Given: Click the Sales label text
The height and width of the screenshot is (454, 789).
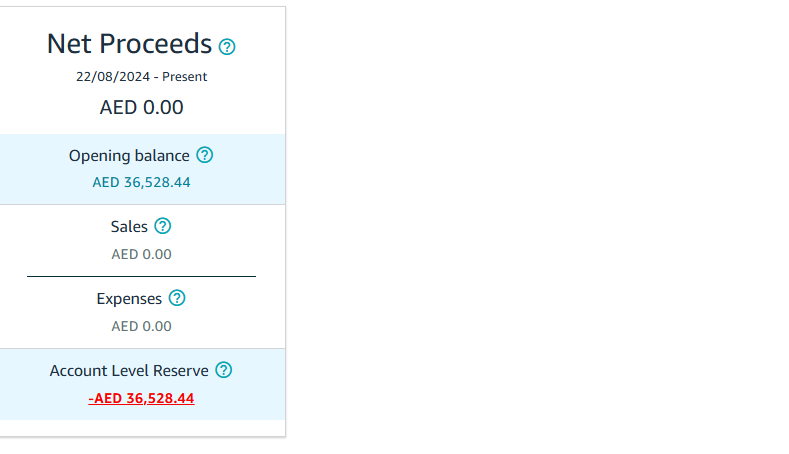Looking at the screenshot, I should (x=129, y=226).
